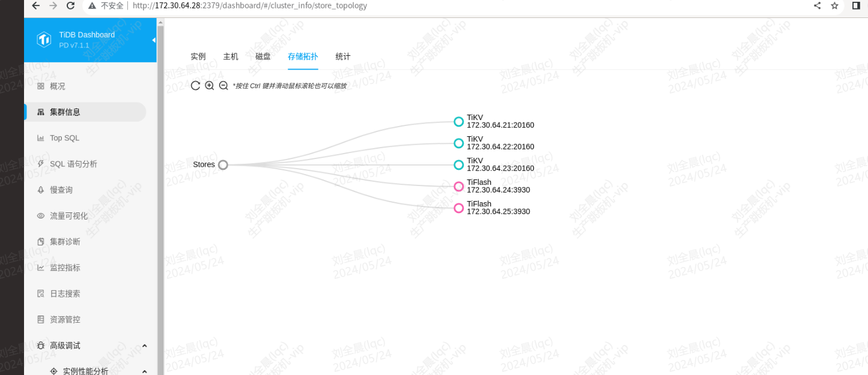Click the TiDB Dashboard logo icon
868x375 pixels.
(x=44, y=40)
